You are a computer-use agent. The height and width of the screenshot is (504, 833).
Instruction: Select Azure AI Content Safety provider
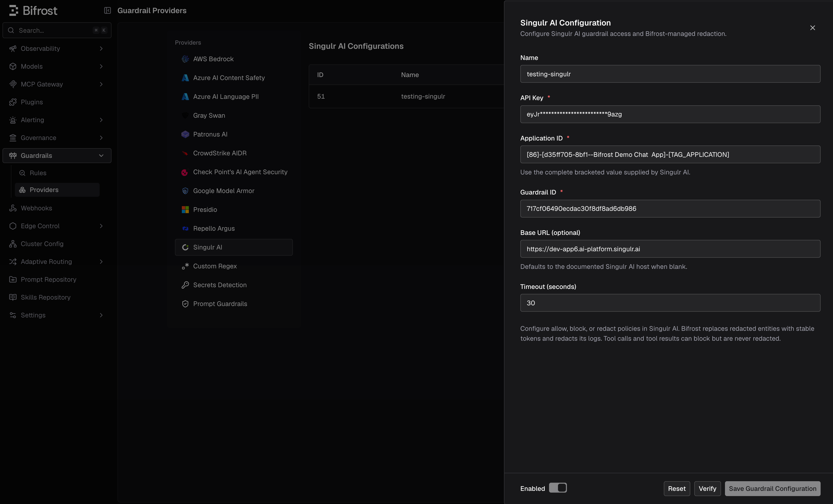click(234, 78)
